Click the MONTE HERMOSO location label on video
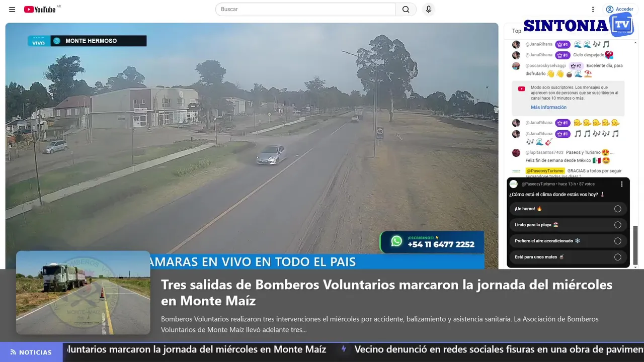644x362 pixels. point(91,41)
